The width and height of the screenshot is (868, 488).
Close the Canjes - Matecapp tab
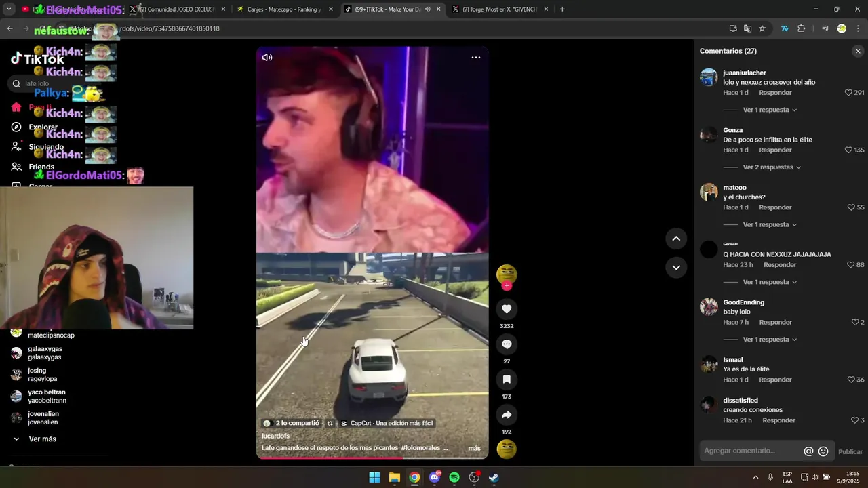point(330,9)
